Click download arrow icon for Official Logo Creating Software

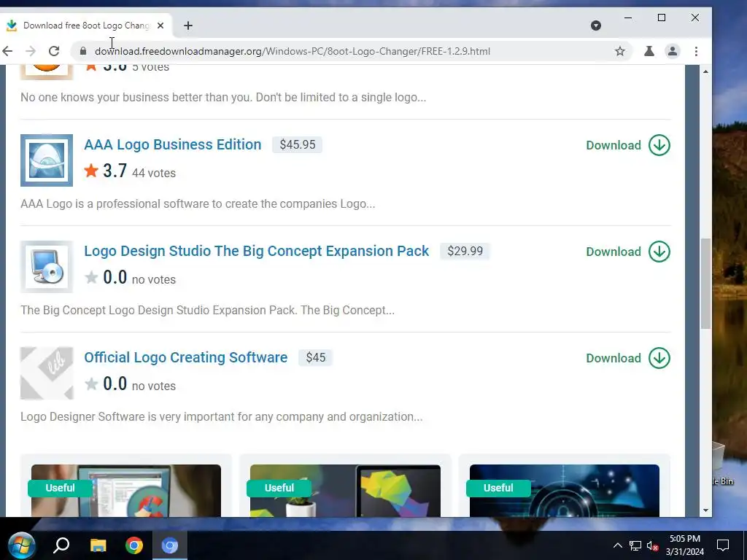point(659,358)
